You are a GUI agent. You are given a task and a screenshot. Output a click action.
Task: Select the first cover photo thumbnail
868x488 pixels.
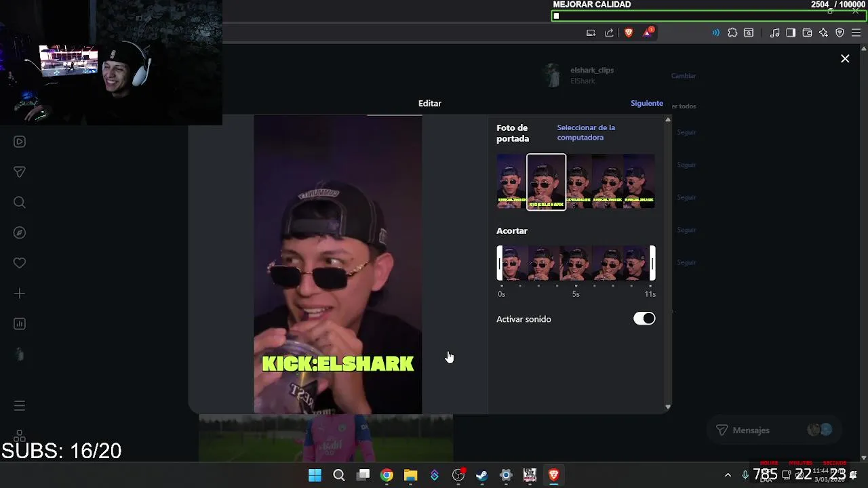[x=511, y=182]
